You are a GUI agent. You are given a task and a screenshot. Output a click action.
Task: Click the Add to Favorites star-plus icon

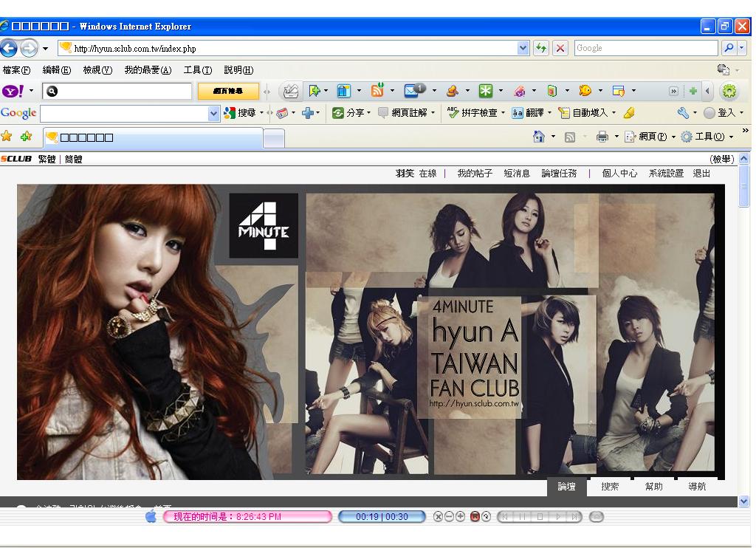pos(26,137)
